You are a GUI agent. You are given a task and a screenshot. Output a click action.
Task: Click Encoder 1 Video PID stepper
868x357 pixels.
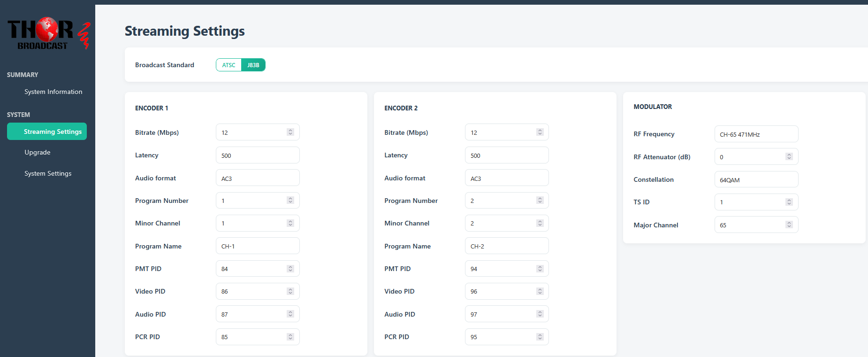(290, 291)
